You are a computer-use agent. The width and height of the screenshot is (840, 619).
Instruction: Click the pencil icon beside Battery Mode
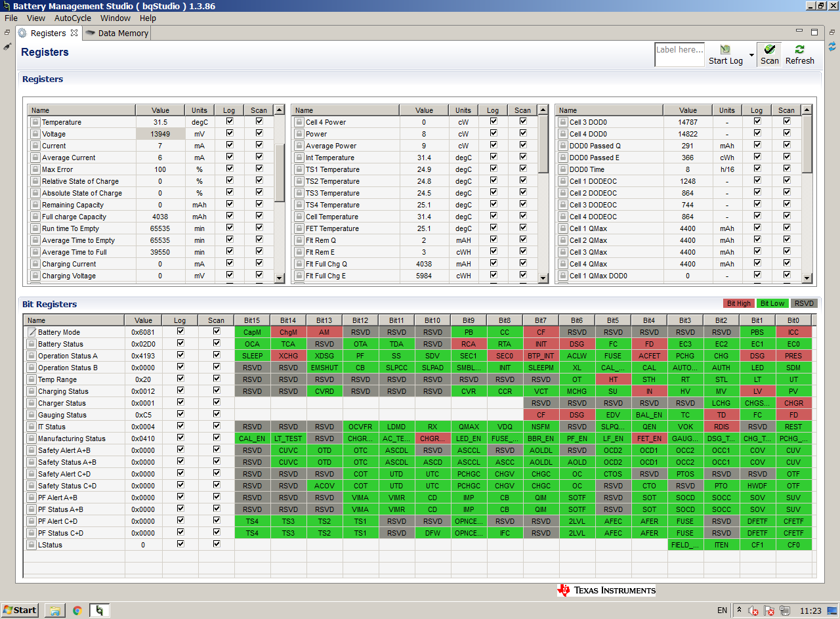click(31, 332)
